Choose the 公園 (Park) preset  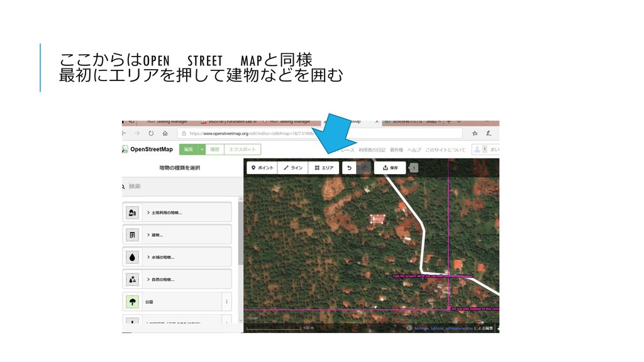click(172, 302)
